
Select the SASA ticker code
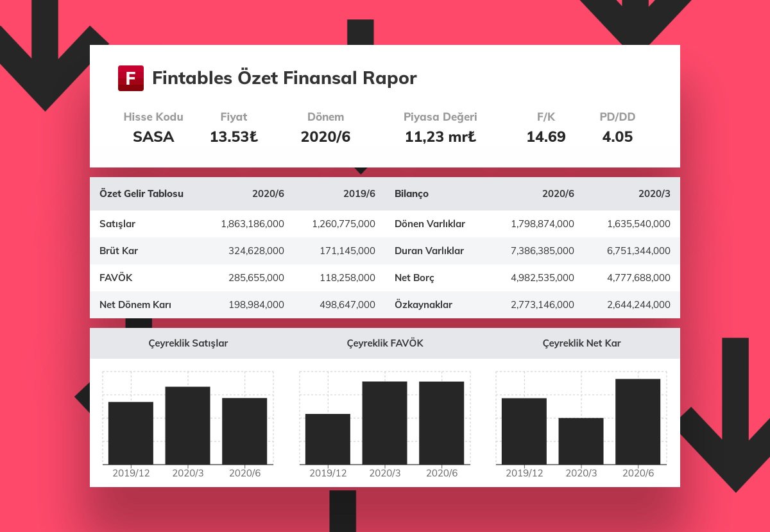[x=153, y=137]
